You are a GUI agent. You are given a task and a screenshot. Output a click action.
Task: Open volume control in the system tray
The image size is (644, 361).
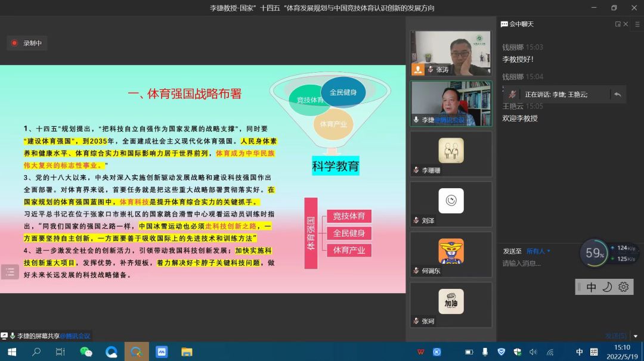[533, 351]
